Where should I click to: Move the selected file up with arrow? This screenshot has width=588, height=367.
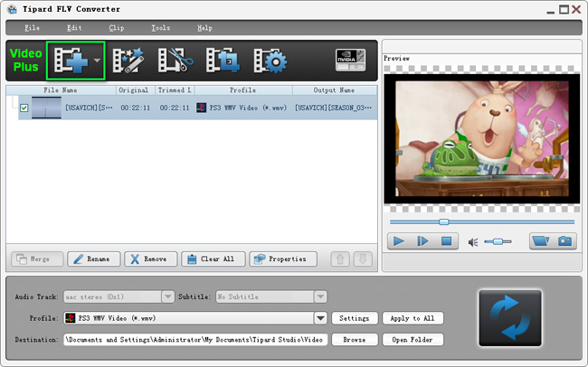coord(340,259)
